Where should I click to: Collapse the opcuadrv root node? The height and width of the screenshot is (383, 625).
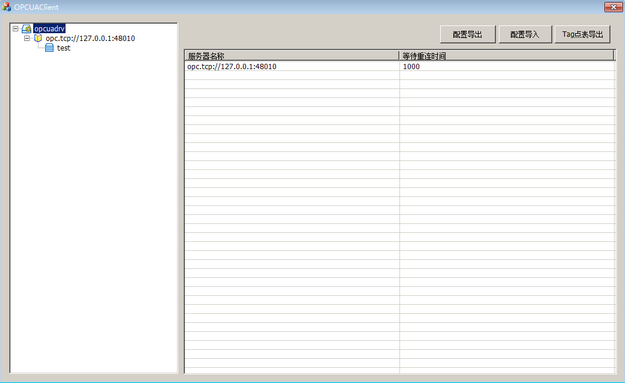16,29
